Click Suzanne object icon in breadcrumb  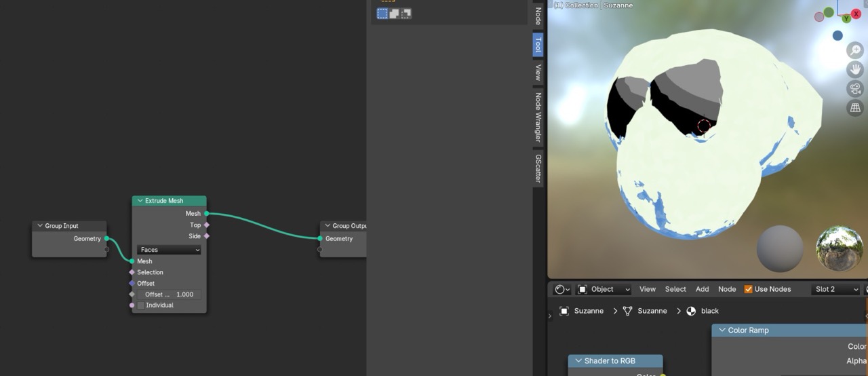pyautogui.click(x=564, y=311)
